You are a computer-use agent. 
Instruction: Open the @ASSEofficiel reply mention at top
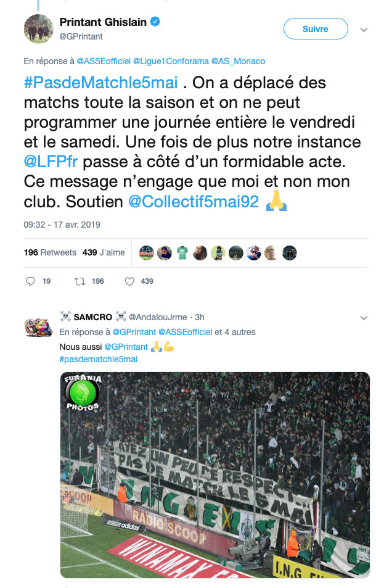click(104, 61)
